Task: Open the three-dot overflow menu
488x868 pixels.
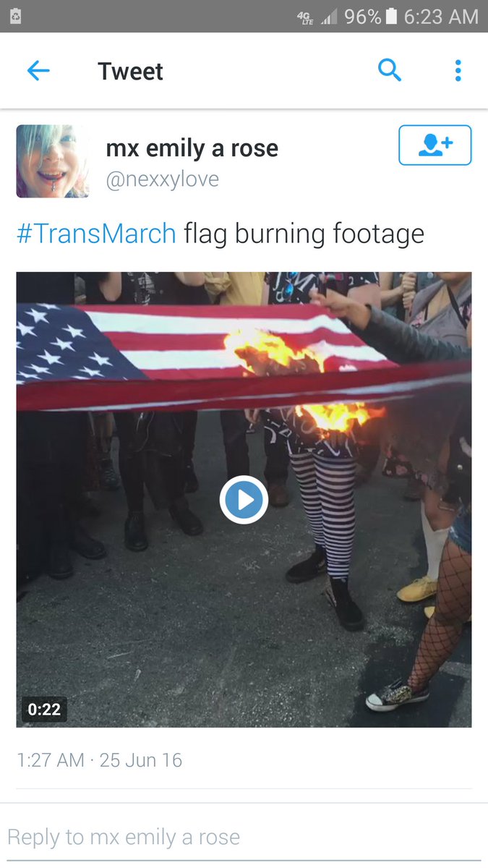Action: [458, 71]
